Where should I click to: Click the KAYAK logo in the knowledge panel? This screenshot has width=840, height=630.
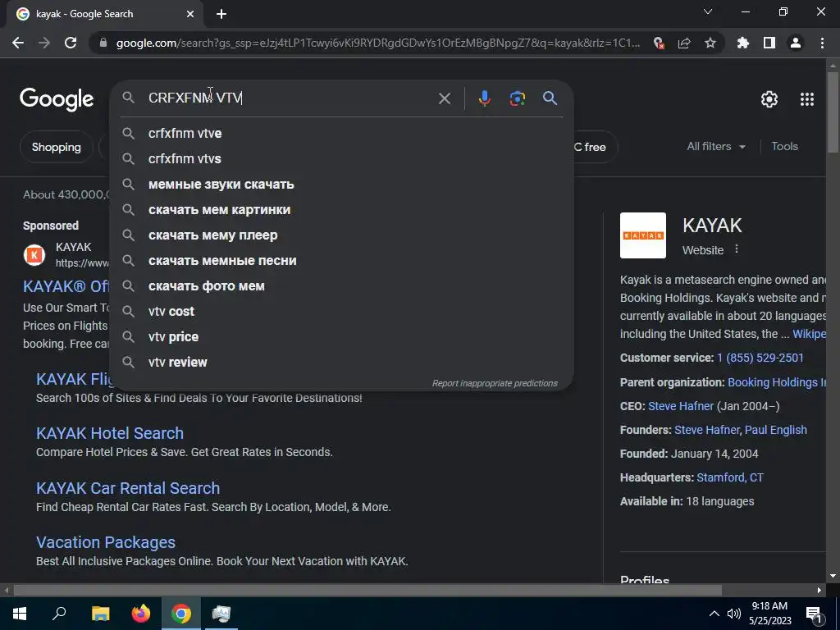pyautogui.click(x=643, y=235)
